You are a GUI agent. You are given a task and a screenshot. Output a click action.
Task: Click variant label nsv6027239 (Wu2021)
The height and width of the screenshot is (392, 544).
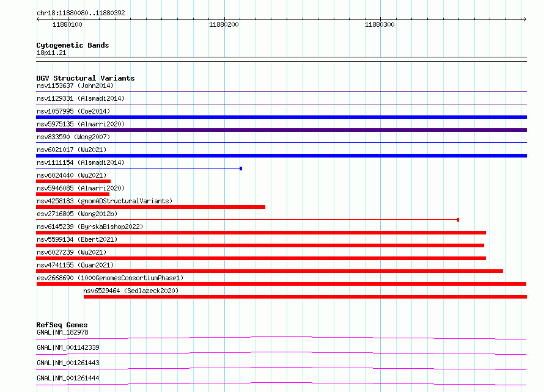(72, 252)
